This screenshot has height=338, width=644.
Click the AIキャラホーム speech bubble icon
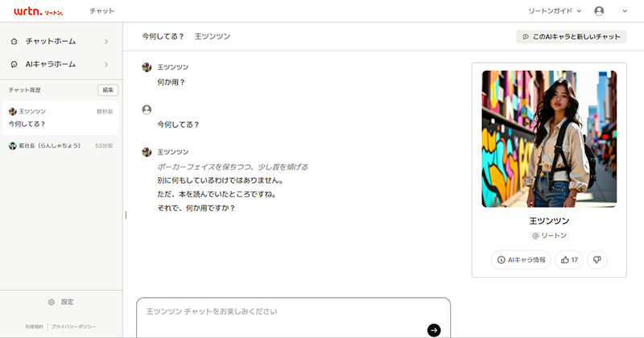(x=14, y=64)
